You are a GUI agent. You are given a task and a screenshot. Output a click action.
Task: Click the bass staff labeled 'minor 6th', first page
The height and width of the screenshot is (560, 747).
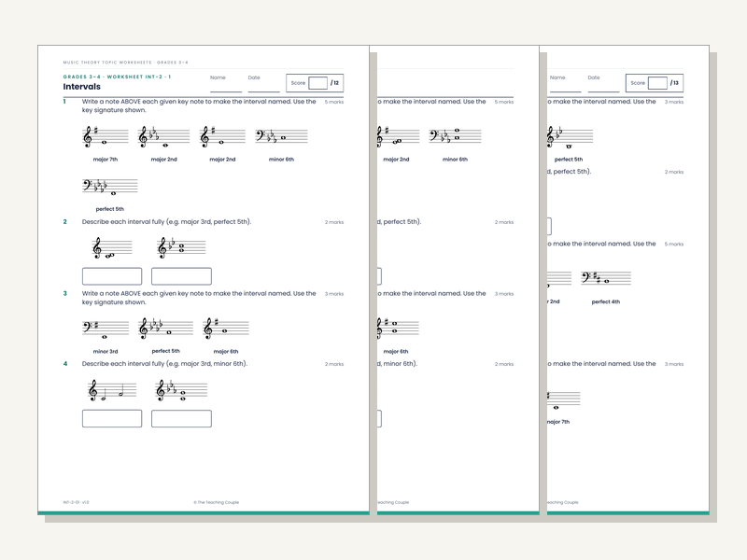(281, 137)
